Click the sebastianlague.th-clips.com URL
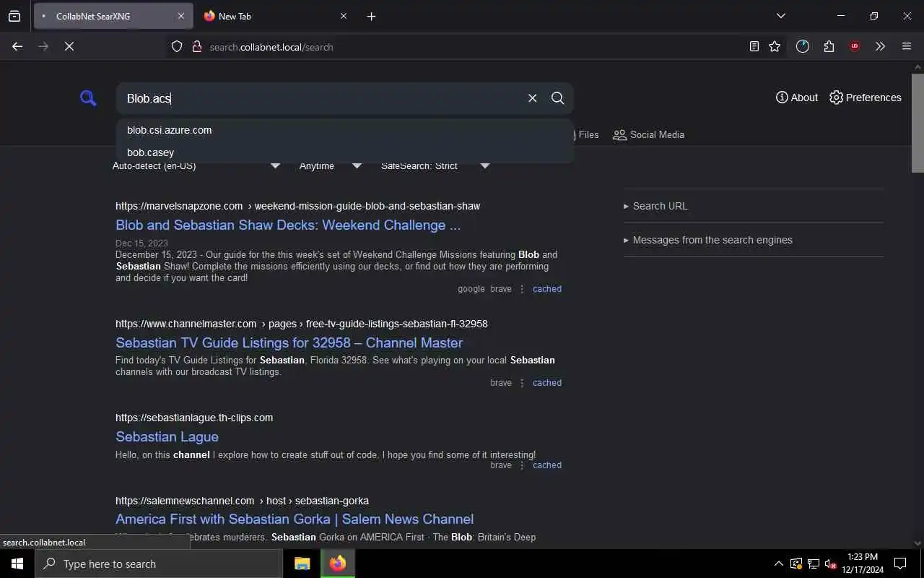924x578 pixels. coord(194,418)
